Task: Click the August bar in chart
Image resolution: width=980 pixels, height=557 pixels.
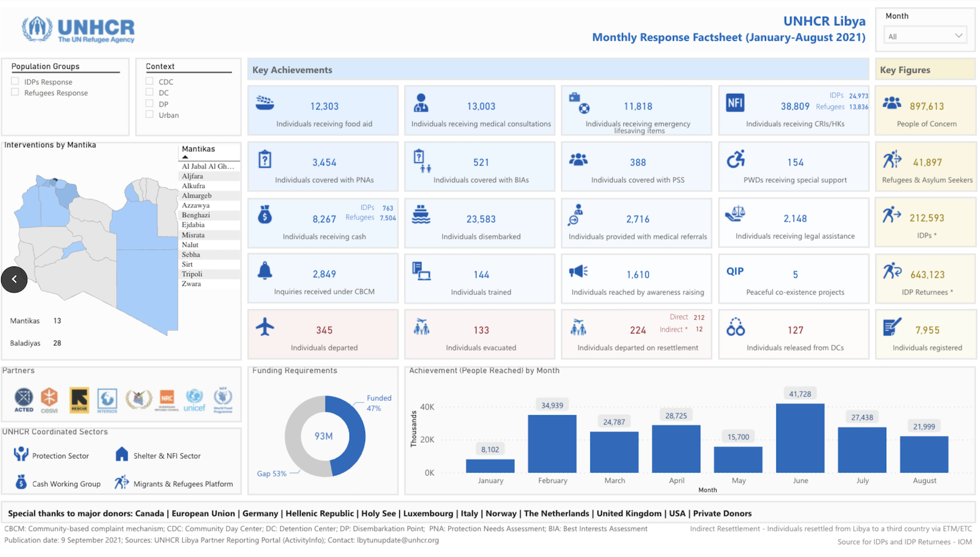Action: 924,455
